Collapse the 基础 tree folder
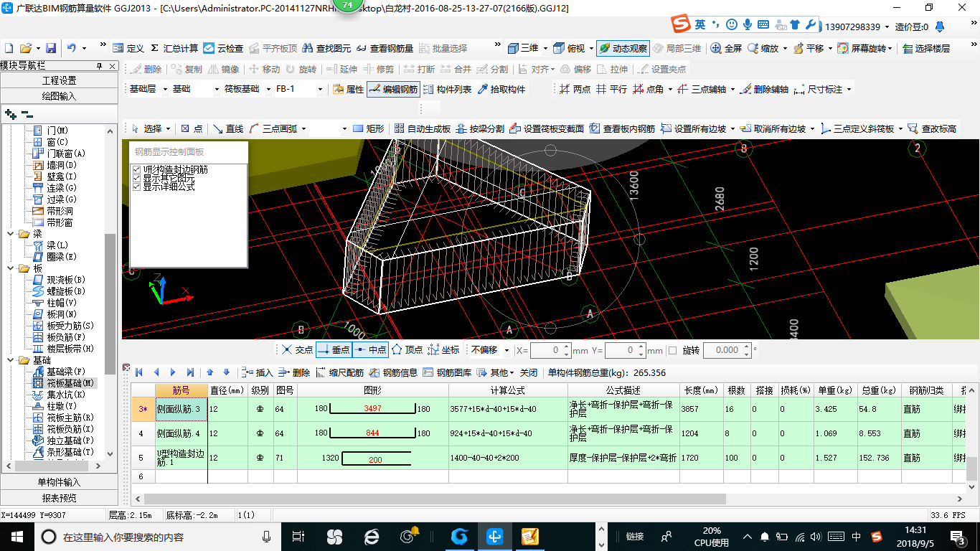The image size is (980, 551). click(10, 360)
